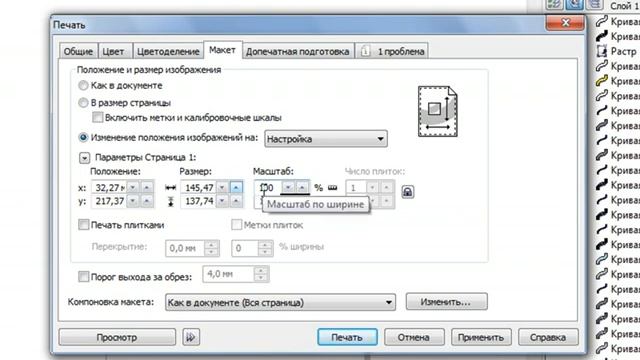
Task: Click the Изменить... button
Action: [x=446, y=302]
